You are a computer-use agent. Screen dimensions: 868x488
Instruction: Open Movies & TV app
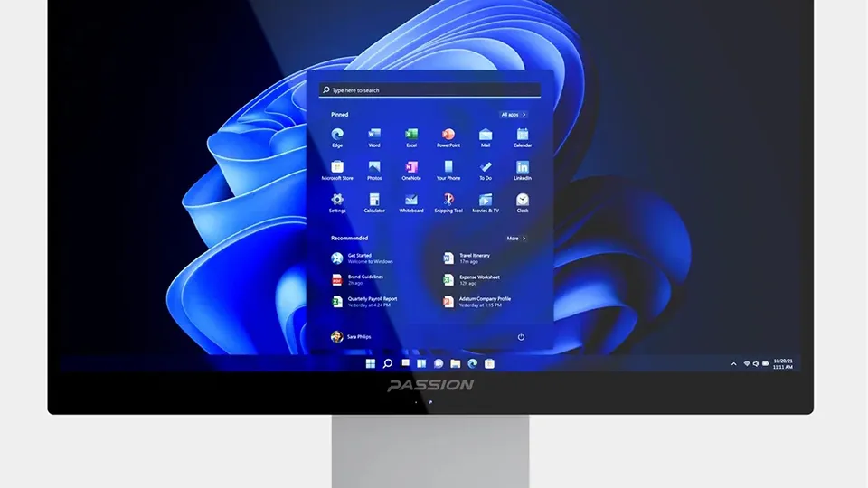tap(486, 202)
